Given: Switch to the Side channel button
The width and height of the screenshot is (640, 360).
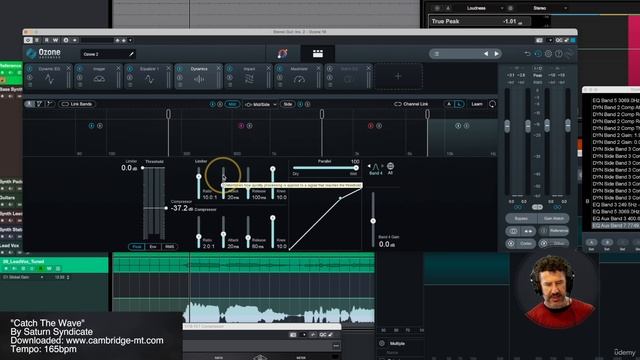Looking at the screenshot, I should [288, 104].
